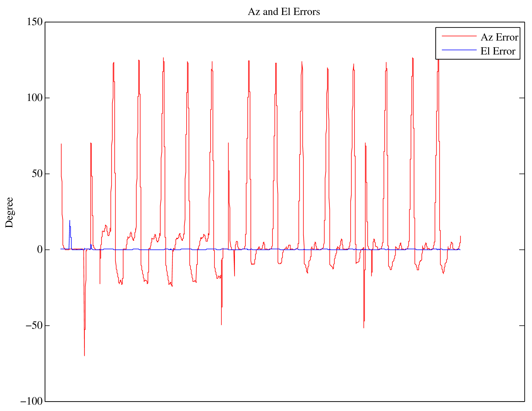Image resolution: width=532 pixels, height=411 pixels.
Task: Click the 0 y-axis tick label
Action: tap(40, 250)
